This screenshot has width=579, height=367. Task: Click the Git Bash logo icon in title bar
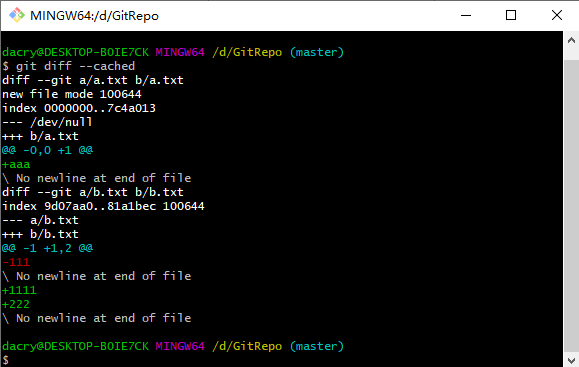(17, 16)
